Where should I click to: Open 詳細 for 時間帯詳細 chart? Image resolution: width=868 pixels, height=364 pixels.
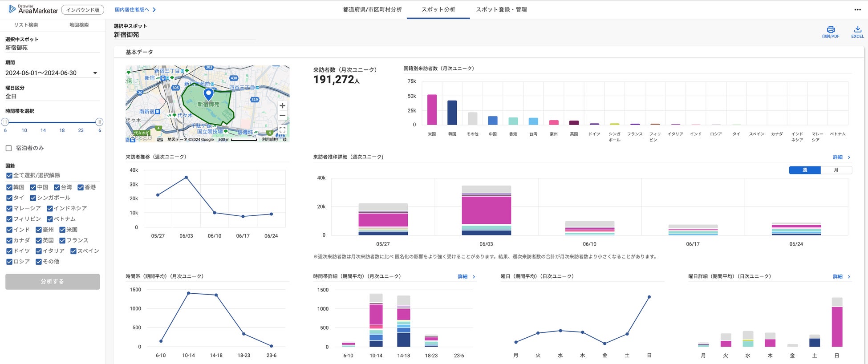pyautogui.click(x=466, y=277)
